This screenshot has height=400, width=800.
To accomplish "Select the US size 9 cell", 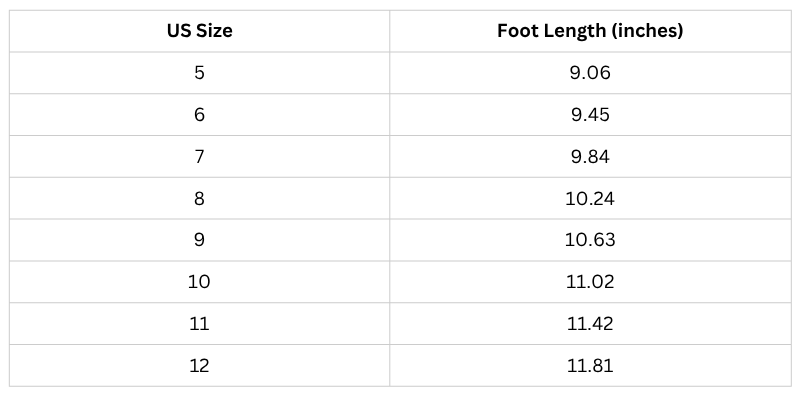I will 199,240.
